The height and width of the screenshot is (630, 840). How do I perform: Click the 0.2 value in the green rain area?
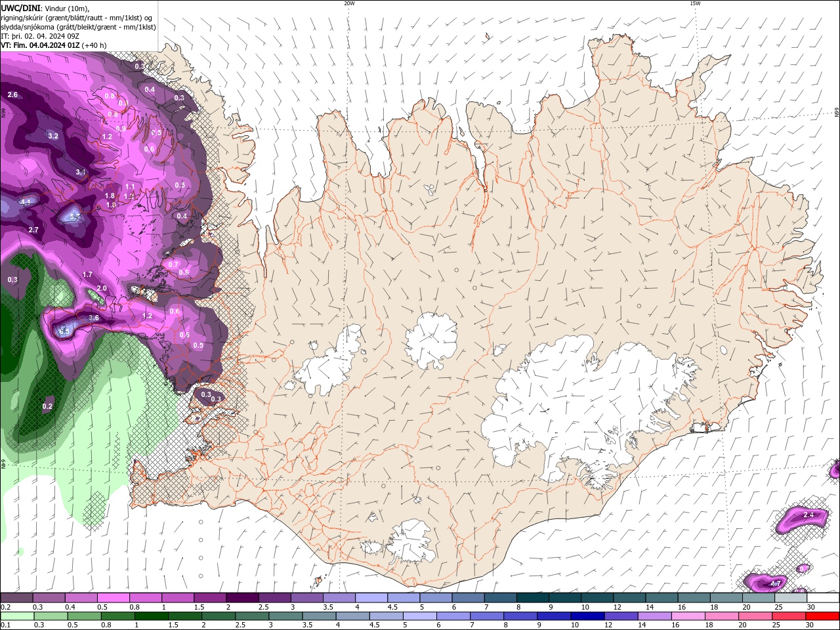tap(47, 407)
